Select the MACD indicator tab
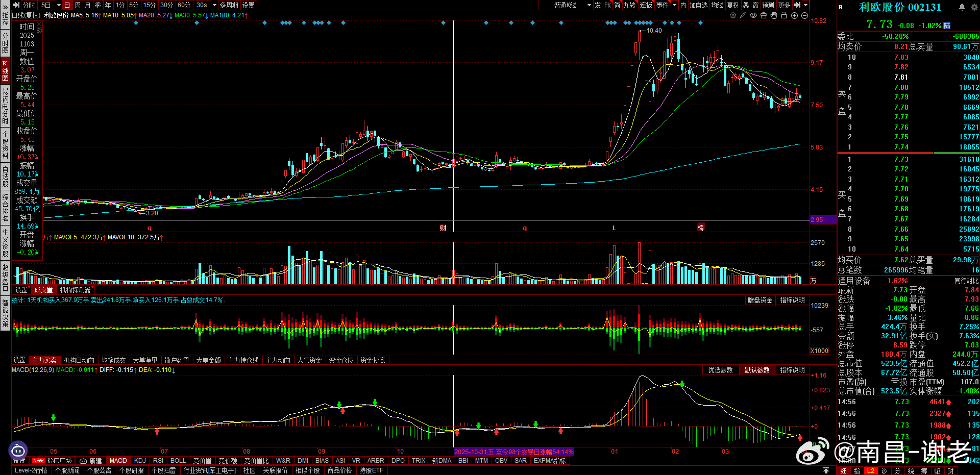980x475 pixels. pos(118,461)
